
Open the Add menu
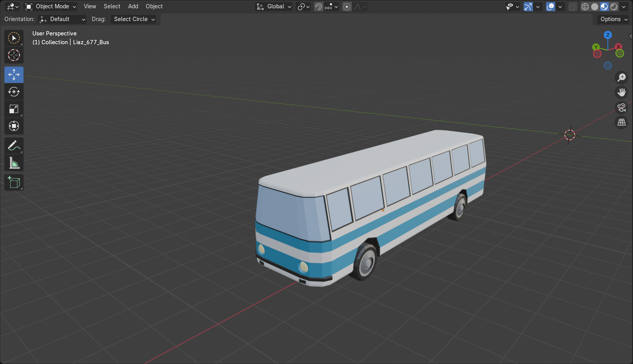coord(133,6)
